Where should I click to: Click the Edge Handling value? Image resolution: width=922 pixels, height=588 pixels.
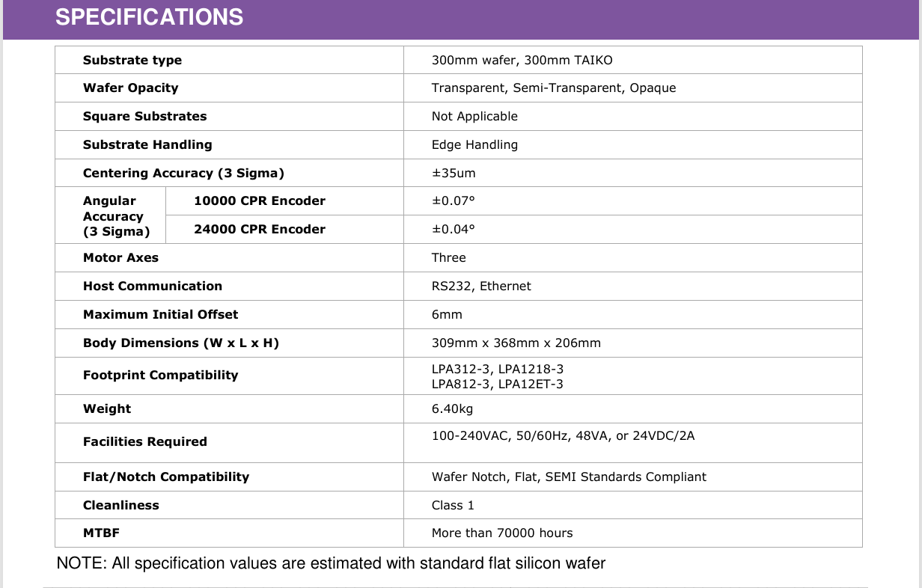tap(474, 144)
